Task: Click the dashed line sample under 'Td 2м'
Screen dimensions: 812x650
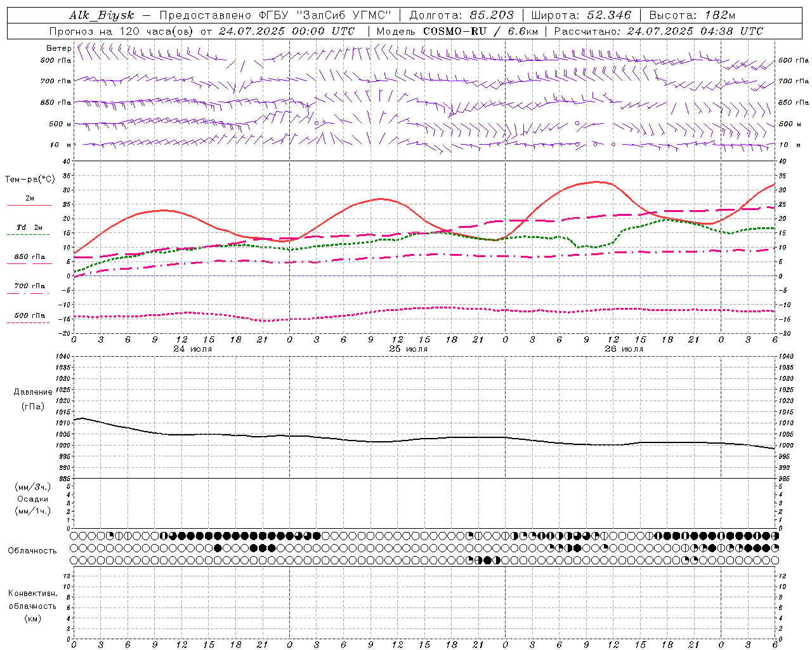Action: click(28, 234)
